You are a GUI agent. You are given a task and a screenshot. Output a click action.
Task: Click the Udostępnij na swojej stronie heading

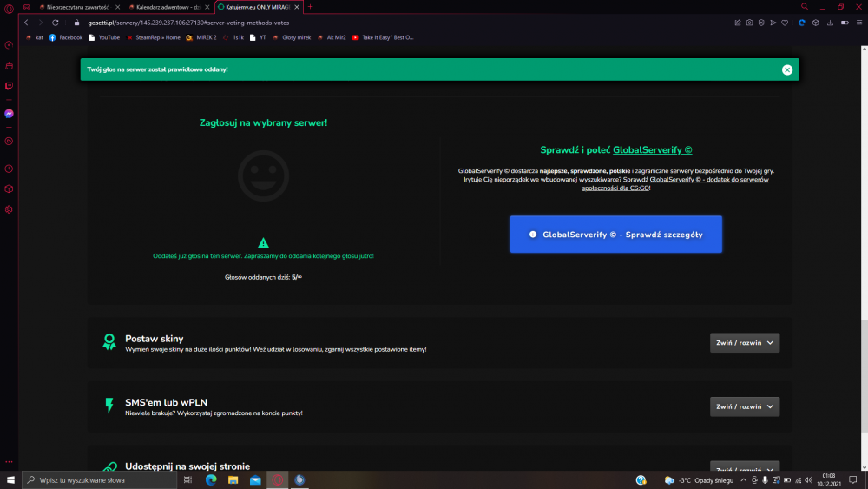pos(187,466)
